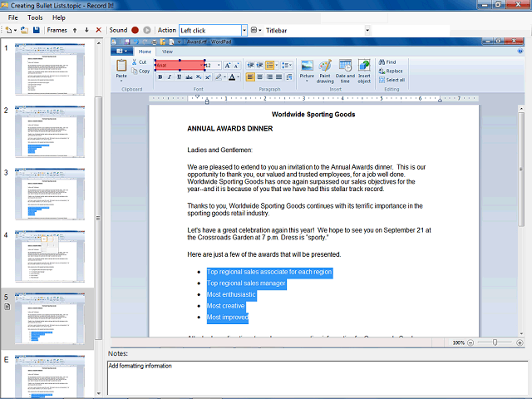Open the Paragraph settings icon

point(289,77)
